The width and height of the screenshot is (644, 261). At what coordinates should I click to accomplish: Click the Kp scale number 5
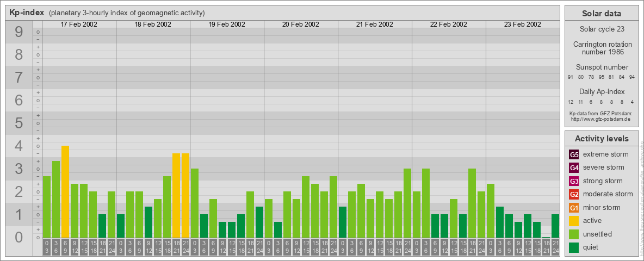(18, 123)
